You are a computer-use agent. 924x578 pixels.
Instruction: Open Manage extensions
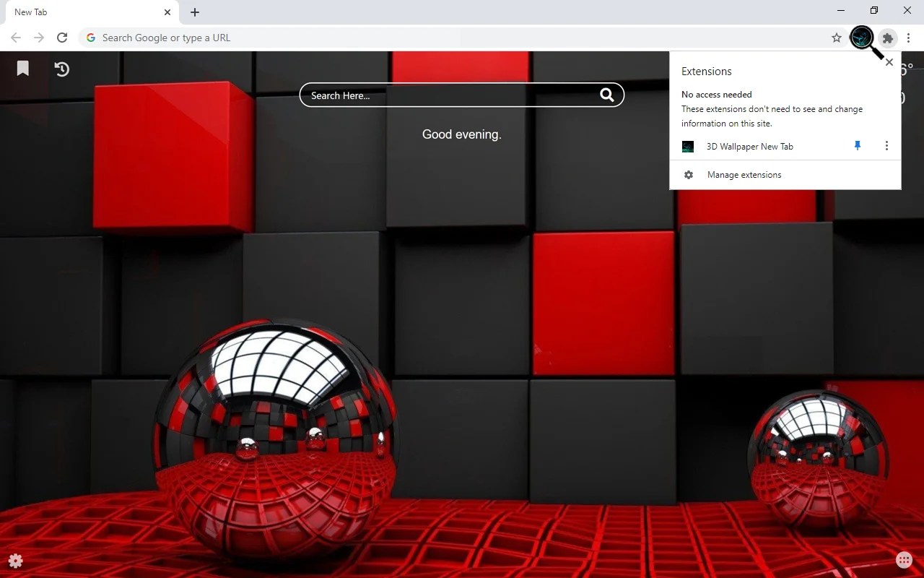(744, 175)
